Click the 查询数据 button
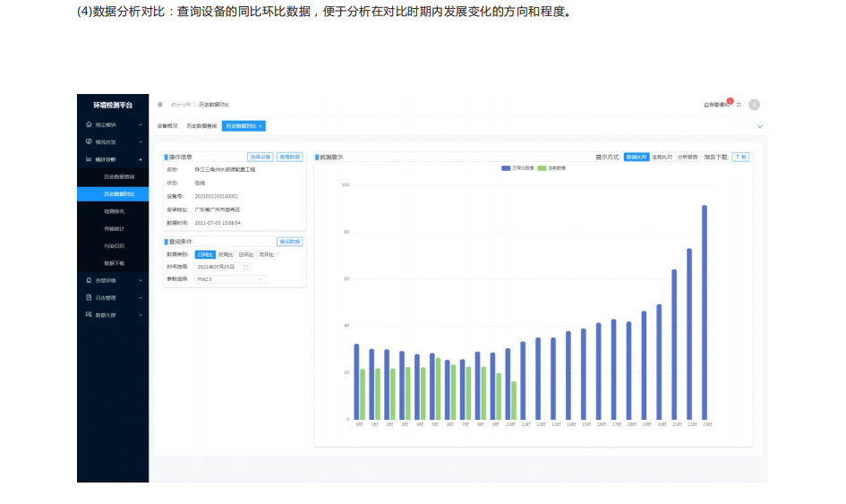The width and height of the screenshot is (846, 504). pyautogui.click(x=290, y=242)
